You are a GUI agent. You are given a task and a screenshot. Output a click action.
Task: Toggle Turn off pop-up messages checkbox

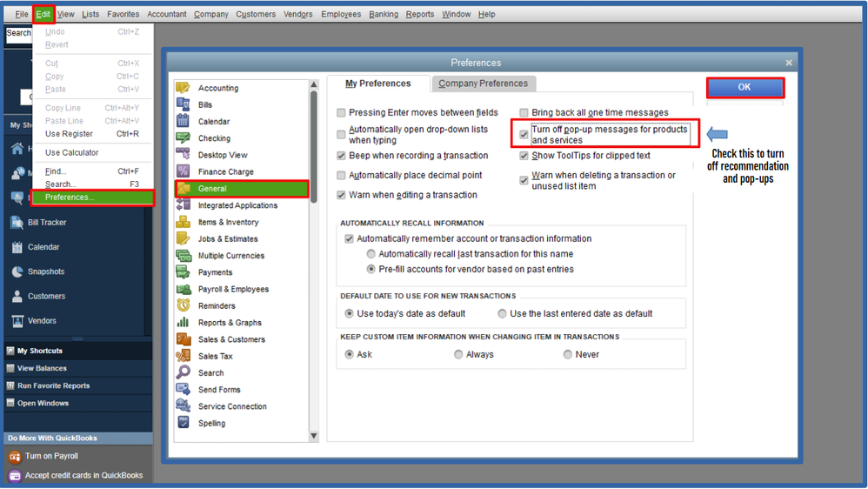pos(524,135)
